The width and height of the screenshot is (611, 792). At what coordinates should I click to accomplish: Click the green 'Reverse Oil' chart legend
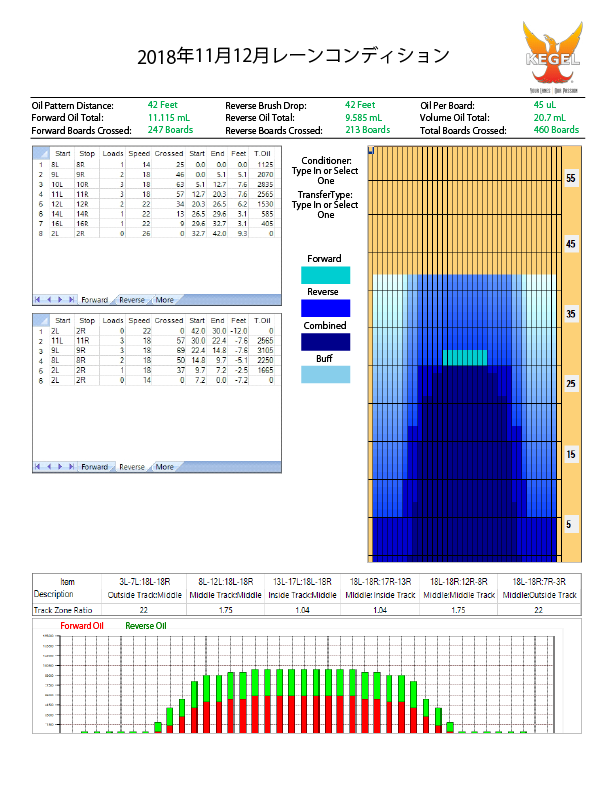pyautogui.click(x=145, y=626)
